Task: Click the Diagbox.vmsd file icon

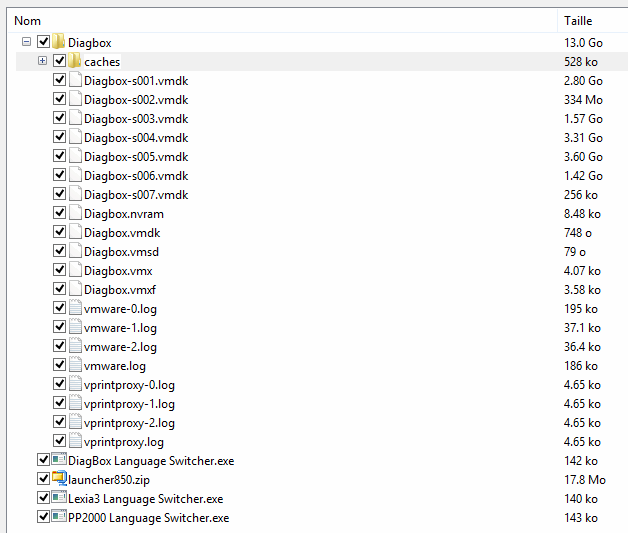Action: [75, 251]
